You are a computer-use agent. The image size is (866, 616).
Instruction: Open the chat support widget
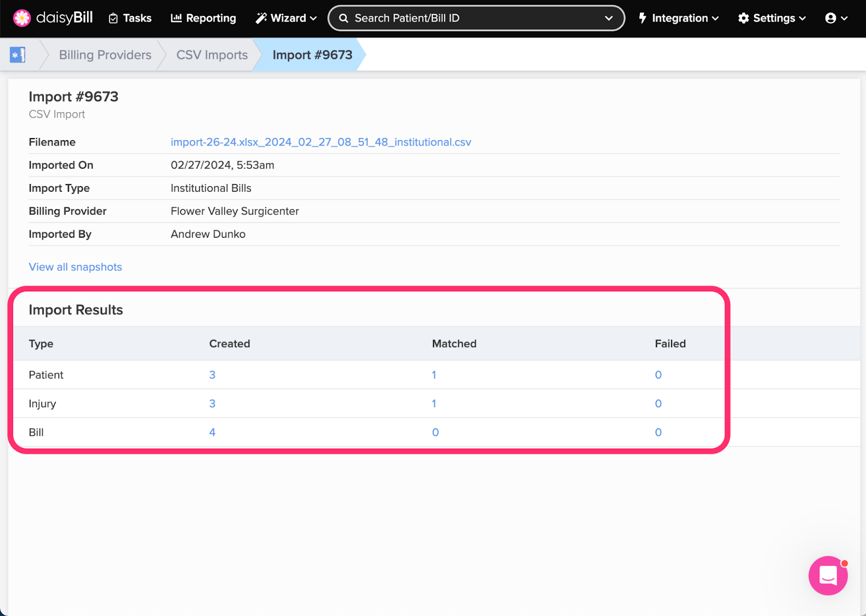[x=828, y=575]
